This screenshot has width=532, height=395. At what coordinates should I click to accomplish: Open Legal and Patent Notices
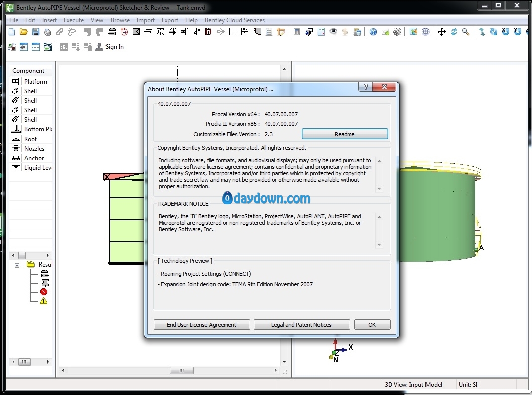click(x=301, y=324)
